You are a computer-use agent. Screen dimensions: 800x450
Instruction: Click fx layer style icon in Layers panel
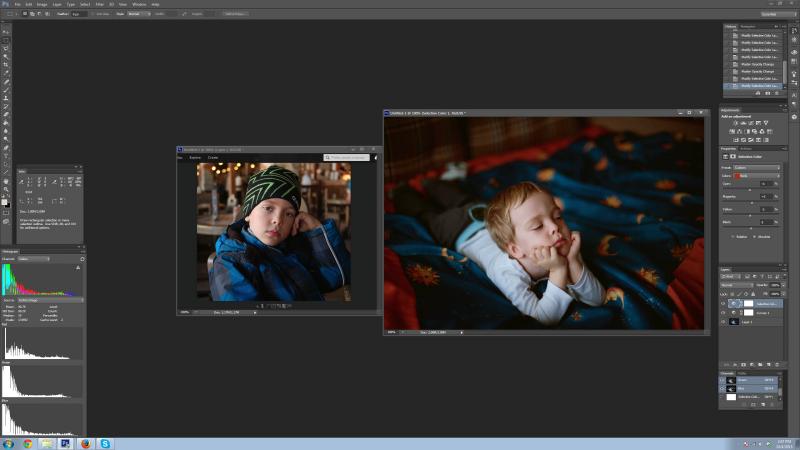[x=735, y=365]
